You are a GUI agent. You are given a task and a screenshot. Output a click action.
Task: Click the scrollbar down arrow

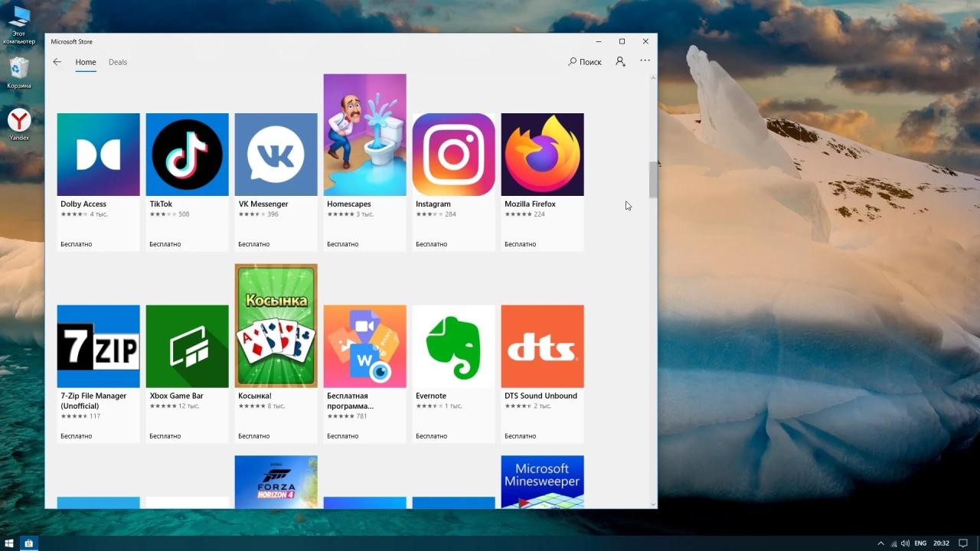(x=653, y=504)
